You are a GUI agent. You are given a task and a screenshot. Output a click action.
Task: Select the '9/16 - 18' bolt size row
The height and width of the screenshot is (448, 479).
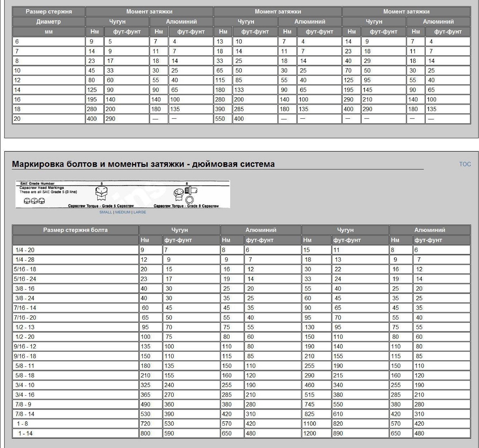click(241, 356)
